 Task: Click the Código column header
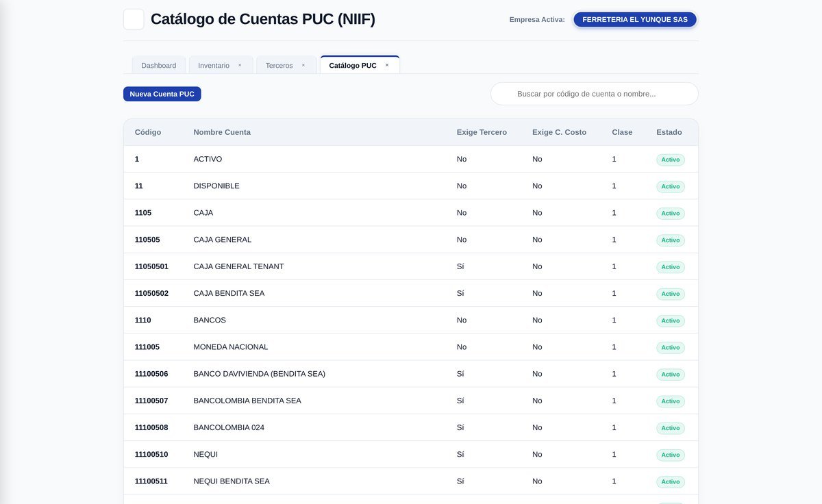pyautogui.click(x=148, y=132)
